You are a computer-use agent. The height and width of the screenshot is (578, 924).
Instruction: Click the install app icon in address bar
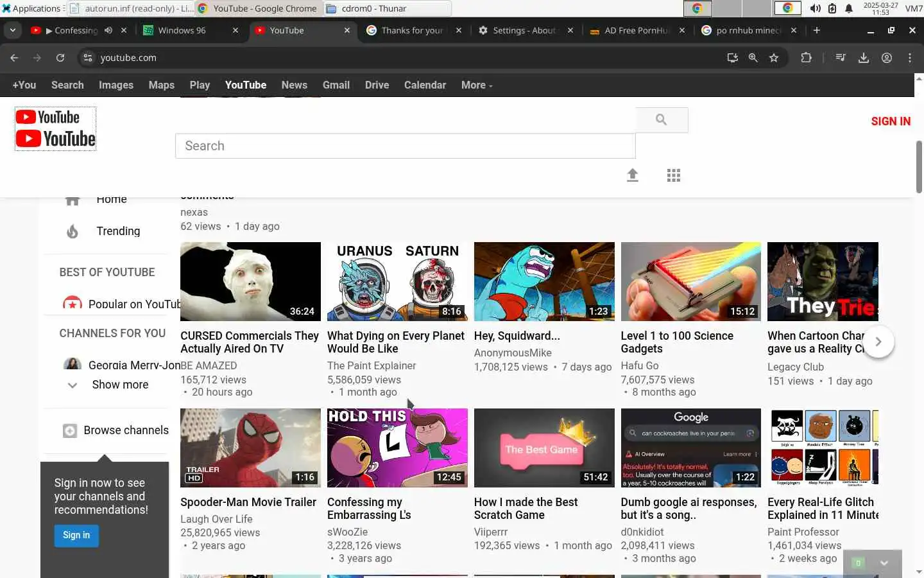pyautogui.click(x=732, y=58)
